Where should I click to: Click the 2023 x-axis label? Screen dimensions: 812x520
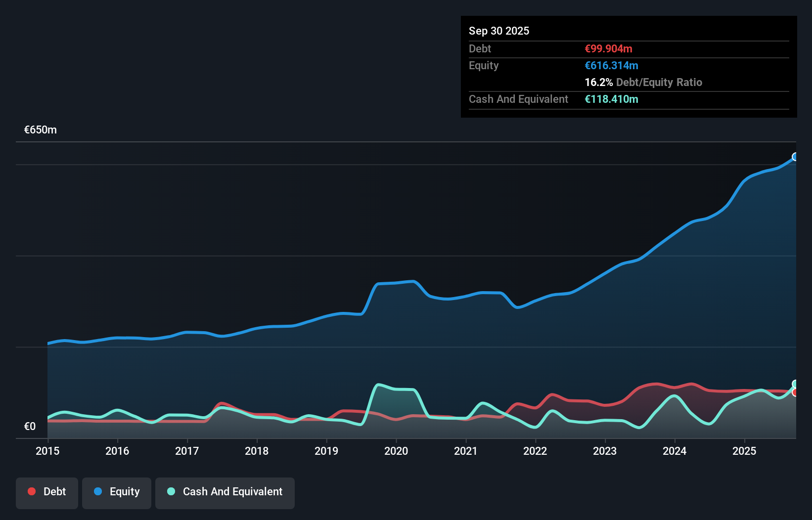605,451
